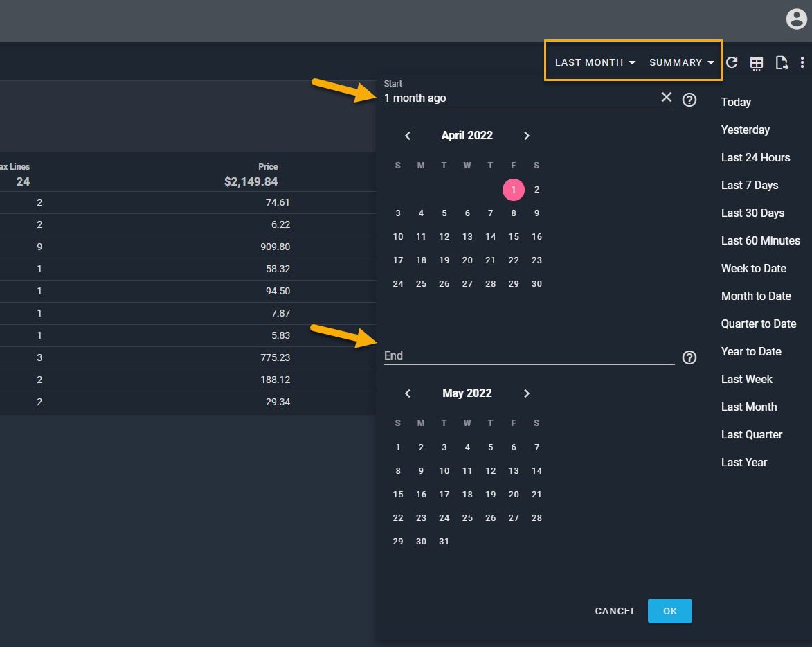Clear the Start date field with X
Viewport: 812px width, 647px height.
667,98
